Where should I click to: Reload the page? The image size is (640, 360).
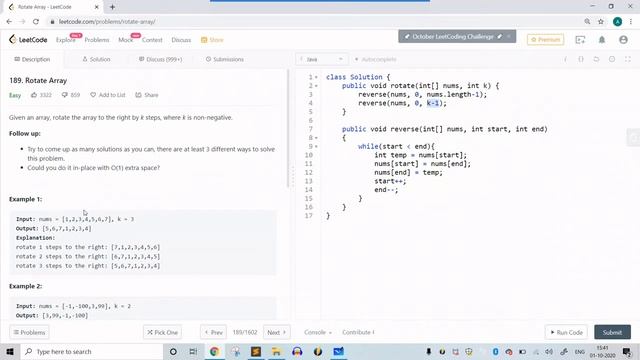coord(36,22)
